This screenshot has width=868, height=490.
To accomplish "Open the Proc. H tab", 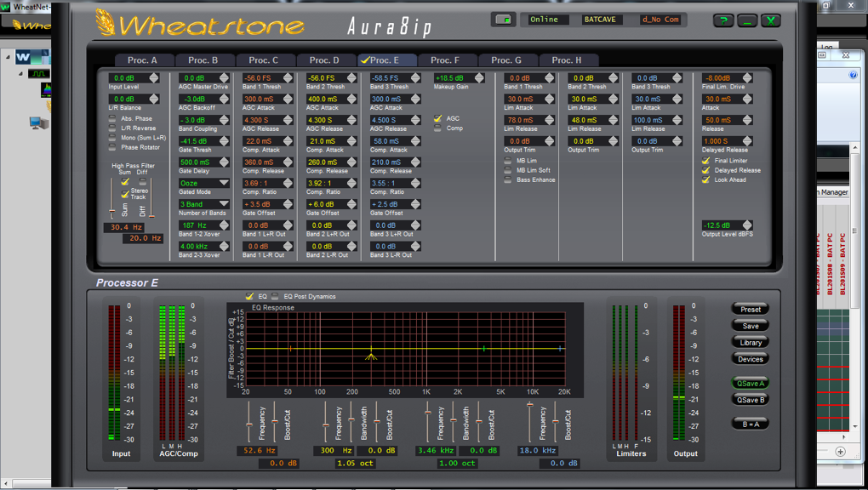I will tap(567, 60).
